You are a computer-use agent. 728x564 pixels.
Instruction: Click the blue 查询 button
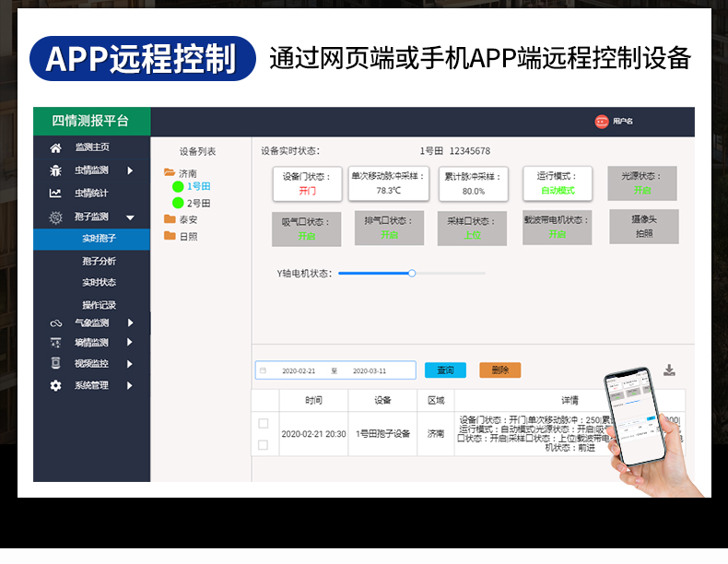coord(445,370)
